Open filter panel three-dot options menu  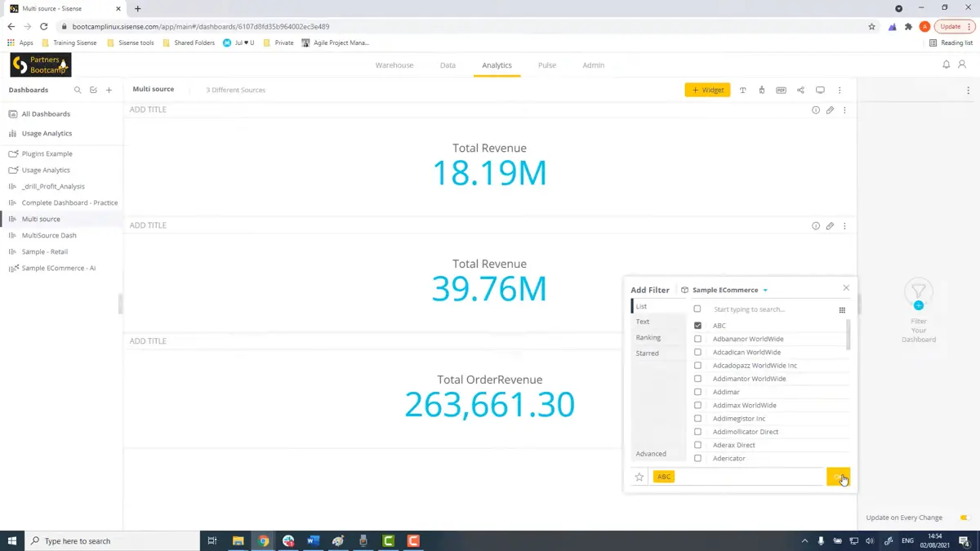[969, 91]
